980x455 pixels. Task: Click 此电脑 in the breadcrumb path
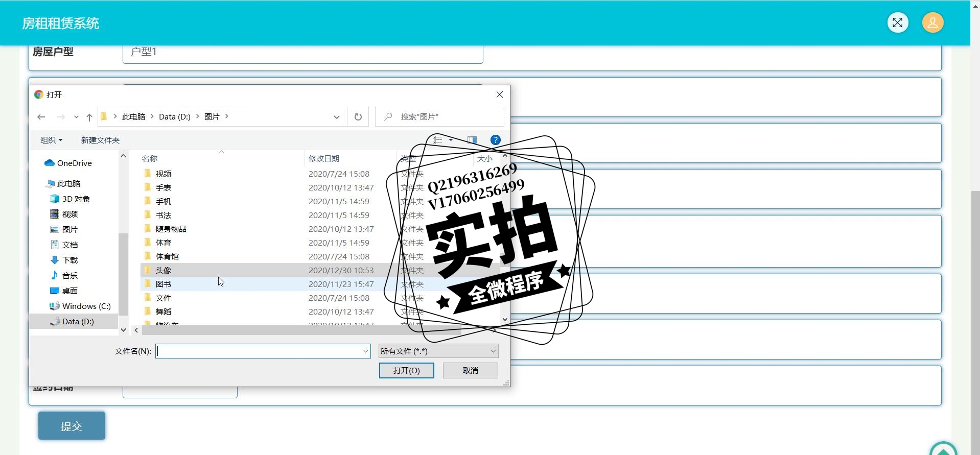coord(134,117)
